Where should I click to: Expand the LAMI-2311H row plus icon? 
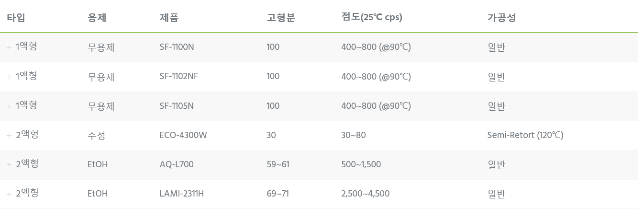9,194
